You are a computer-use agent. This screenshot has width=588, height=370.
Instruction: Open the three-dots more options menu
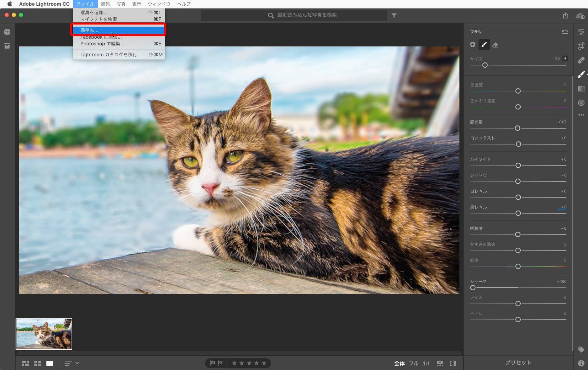tap(581, 115)
